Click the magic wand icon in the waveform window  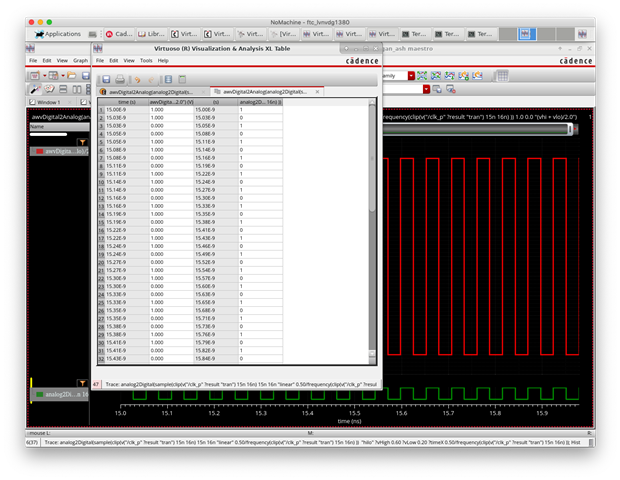pyautogui.click(x=35, y=89)
